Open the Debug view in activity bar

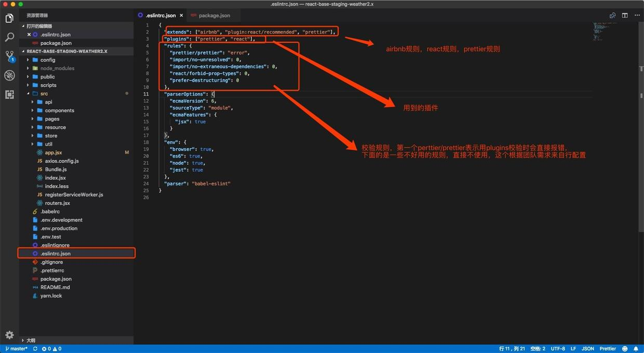tap(9, 75)
